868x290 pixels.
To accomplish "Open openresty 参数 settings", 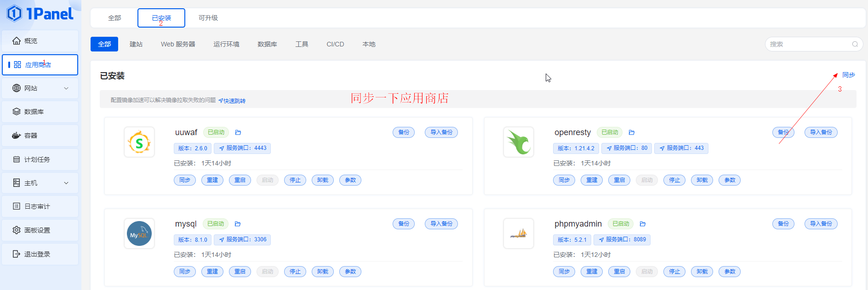I will (730, 180).
